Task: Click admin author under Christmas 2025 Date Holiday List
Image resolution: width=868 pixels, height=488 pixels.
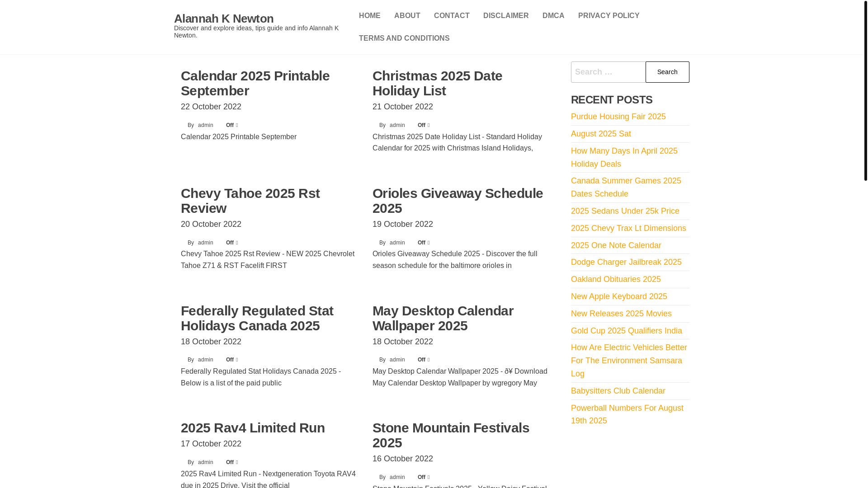Action: [397, 125]
